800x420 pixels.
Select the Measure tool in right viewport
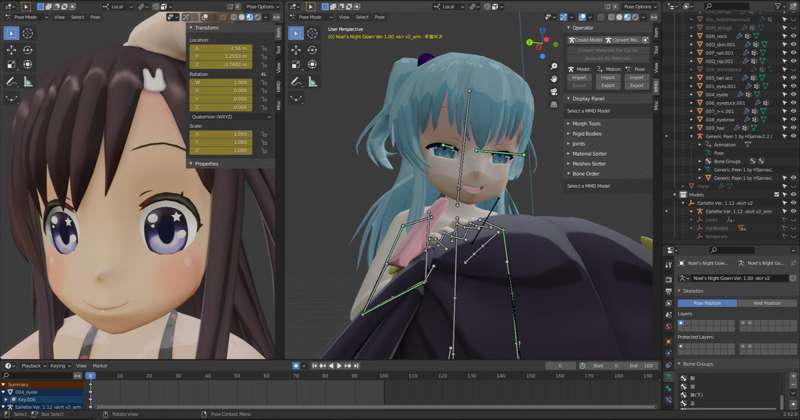coord(312,81)
